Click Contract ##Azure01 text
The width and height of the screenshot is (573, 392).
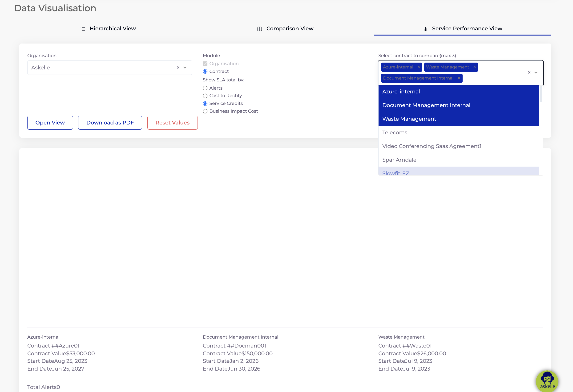[x=53, y=346]
